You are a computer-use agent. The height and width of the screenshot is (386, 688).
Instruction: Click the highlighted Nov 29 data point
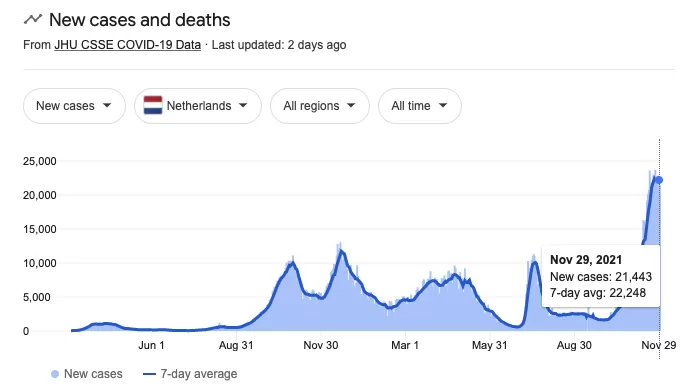click(x=659, y=180)
